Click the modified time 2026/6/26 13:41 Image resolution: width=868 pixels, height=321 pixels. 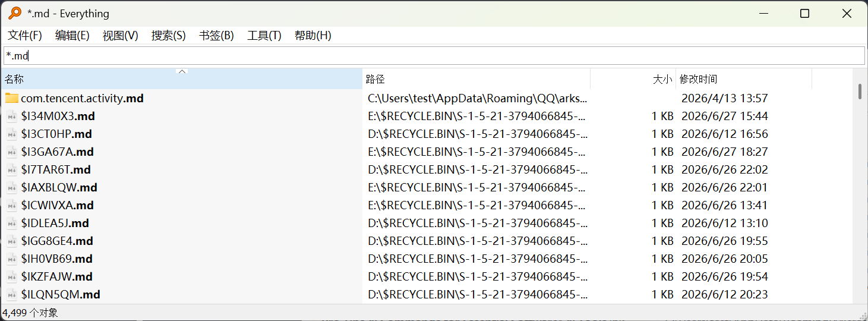point(724,205)
